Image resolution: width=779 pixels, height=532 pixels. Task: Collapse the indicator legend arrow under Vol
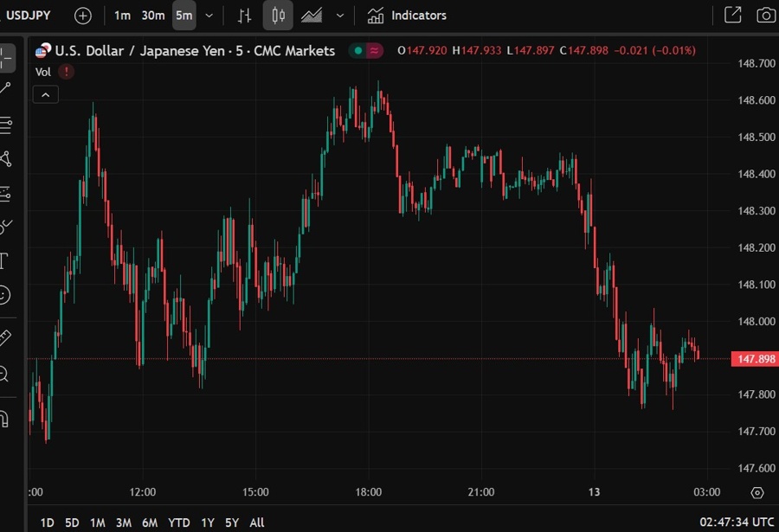[x=46, y=94]
